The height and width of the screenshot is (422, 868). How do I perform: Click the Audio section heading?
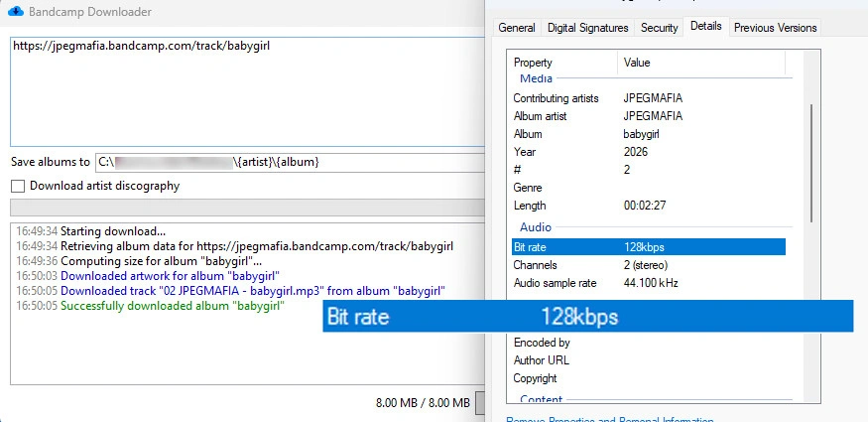(x=536, y=227)
